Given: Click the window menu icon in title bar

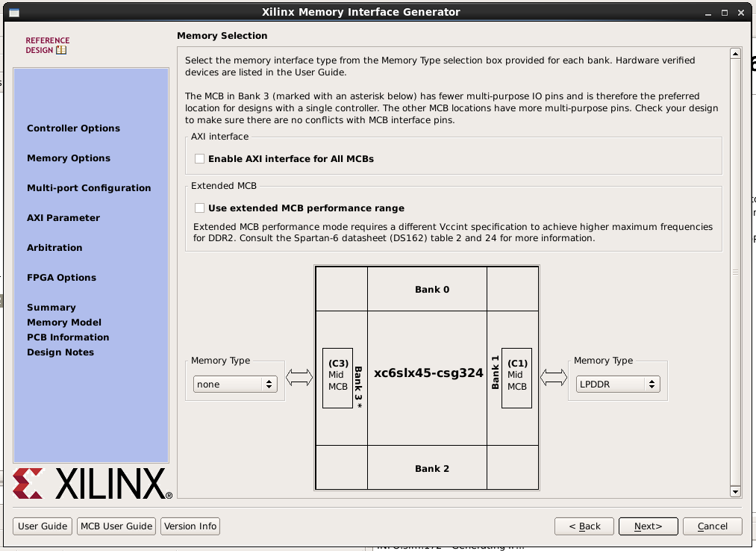Looking at the screenshot, I should click(x=14, y=13).
